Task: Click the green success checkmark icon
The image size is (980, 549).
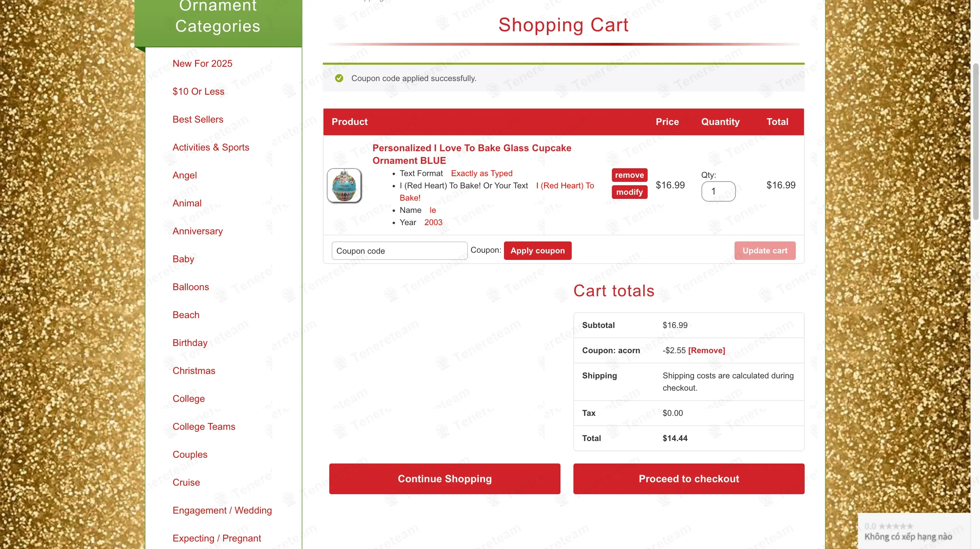Action: coord(339,78)
